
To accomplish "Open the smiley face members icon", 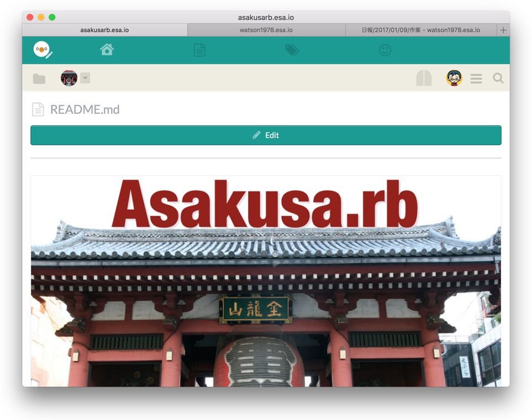I will [384, 50].
